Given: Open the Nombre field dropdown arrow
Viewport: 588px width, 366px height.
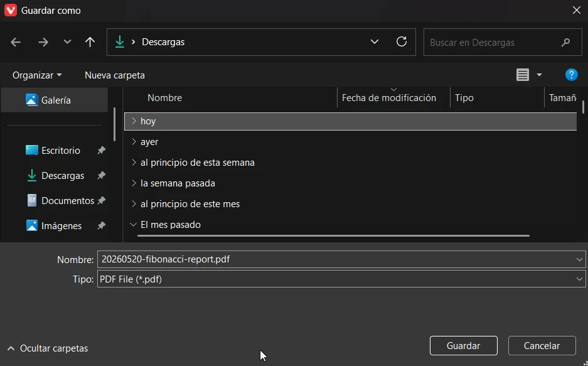Looking at the screenshot, I should tap(579, 259).
